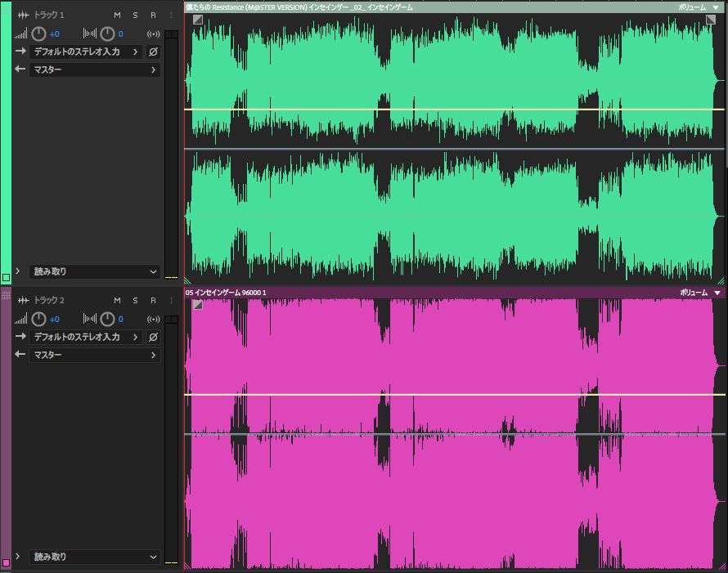
Task: Mute Track 1 with the M button
Action: [117, 16]
